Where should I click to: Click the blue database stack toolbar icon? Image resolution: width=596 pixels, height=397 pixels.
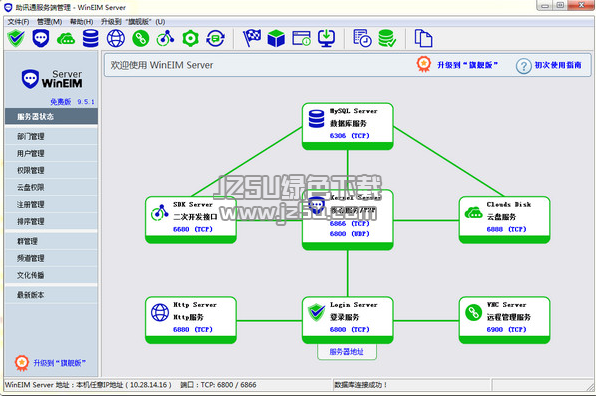(x=90, y=38)
